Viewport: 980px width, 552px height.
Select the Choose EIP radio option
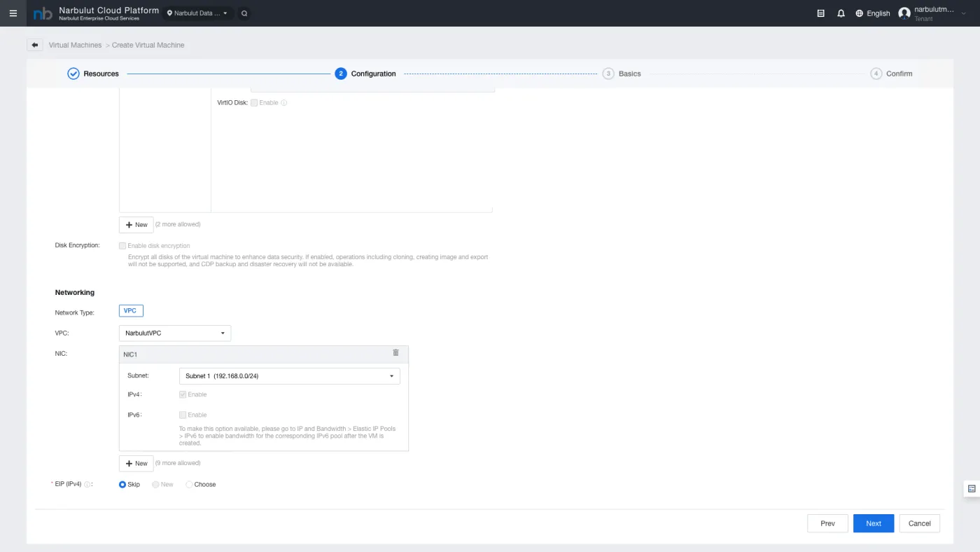pyautogui.click(x=189, y=485)
